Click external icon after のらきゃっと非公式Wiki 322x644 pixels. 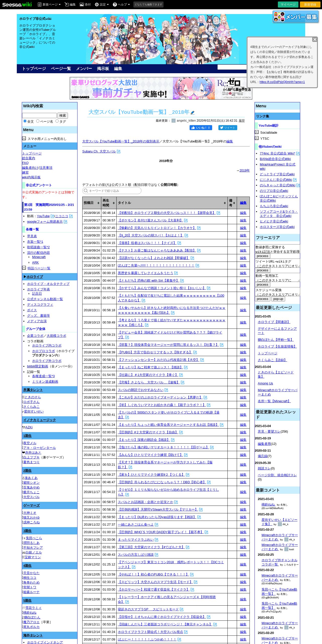298,185
